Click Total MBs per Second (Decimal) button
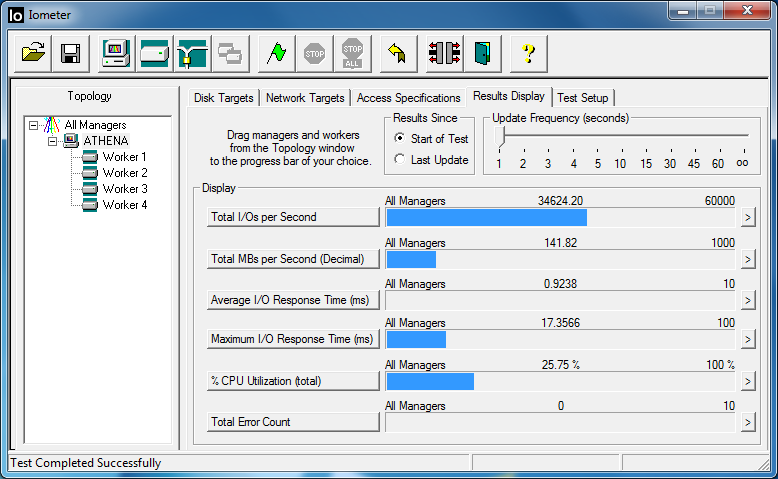 293,259
